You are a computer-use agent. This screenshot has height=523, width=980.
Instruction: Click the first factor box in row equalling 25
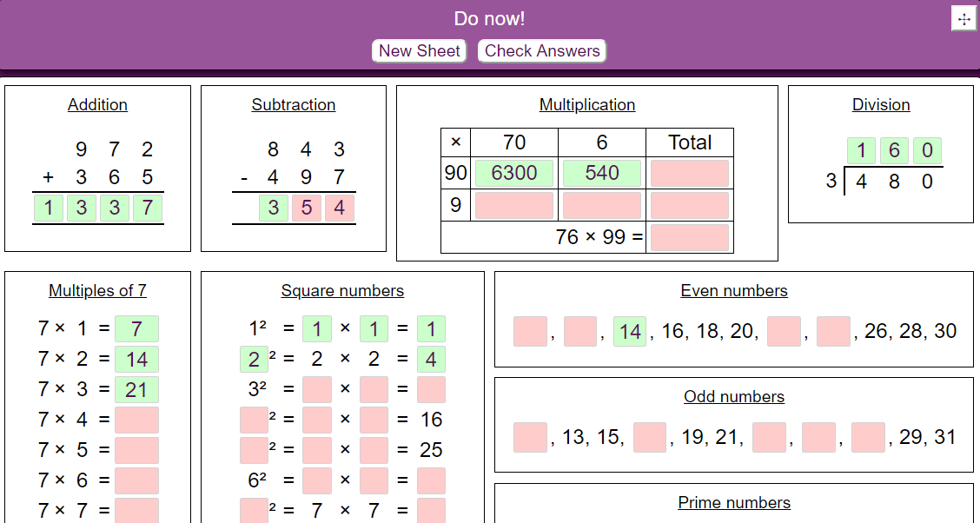coord(317,450)
